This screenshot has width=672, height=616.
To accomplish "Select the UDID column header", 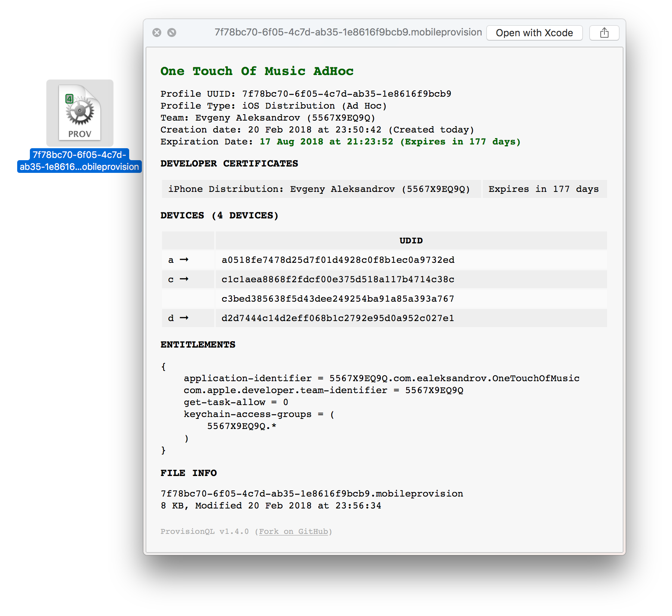I will (x=411, y=240).
